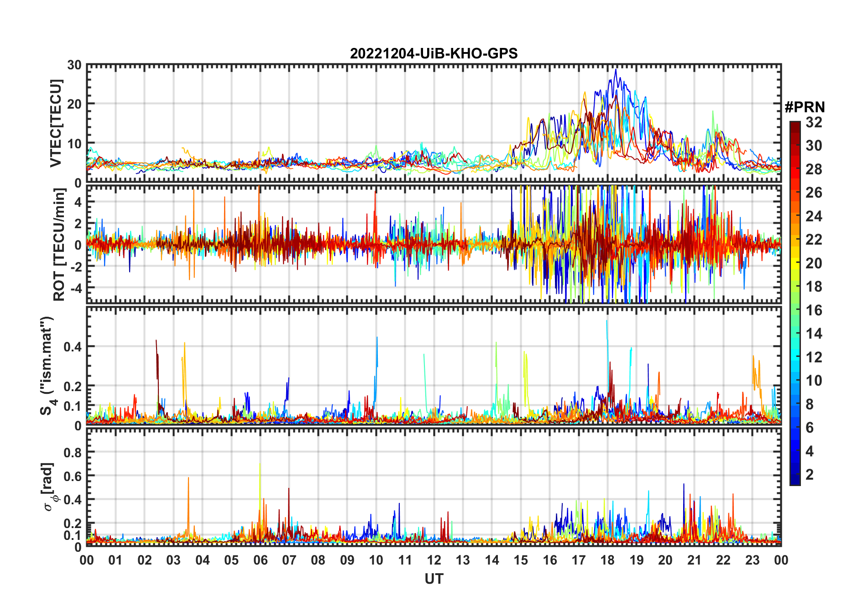The width and height of the screenshot is (868, 607).
Task: Select PRN colorbar tick label 16
Action: (814, 310)
